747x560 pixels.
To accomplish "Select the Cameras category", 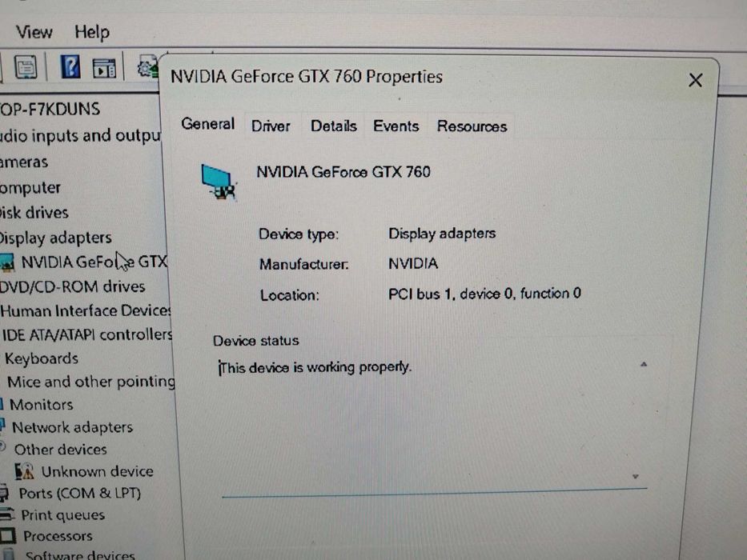I will (24, 162).
